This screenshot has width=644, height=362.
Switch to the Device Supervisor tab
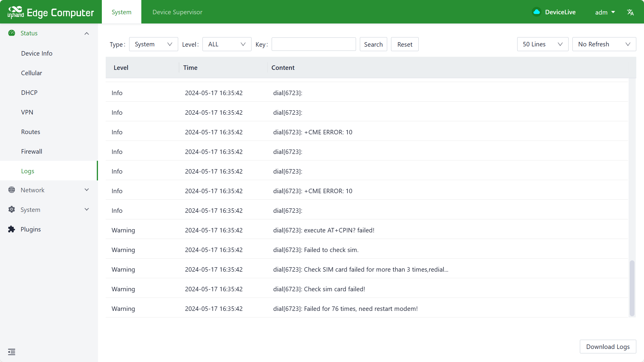177,12
